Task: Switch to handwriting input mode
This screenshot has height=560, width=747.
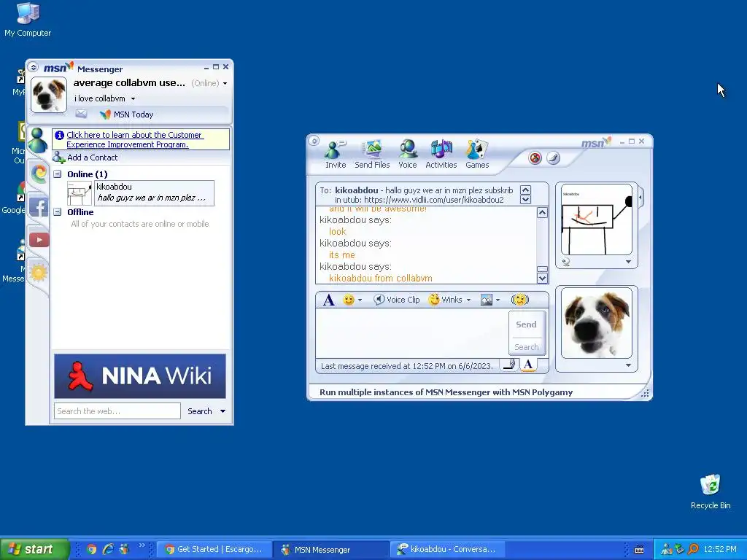Action: click(510, 365)
